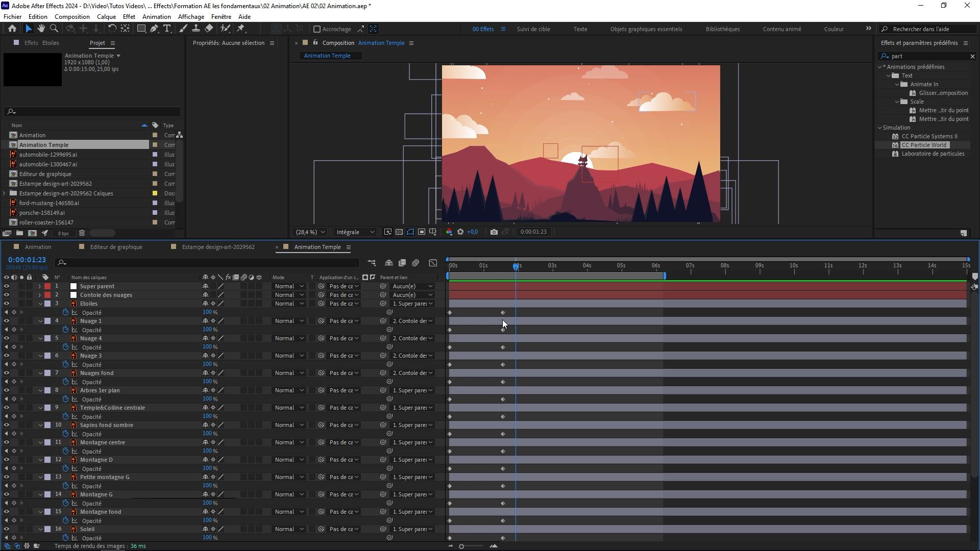
Task: Select the Home icon in the toolbar
Action: click(12, 29)
